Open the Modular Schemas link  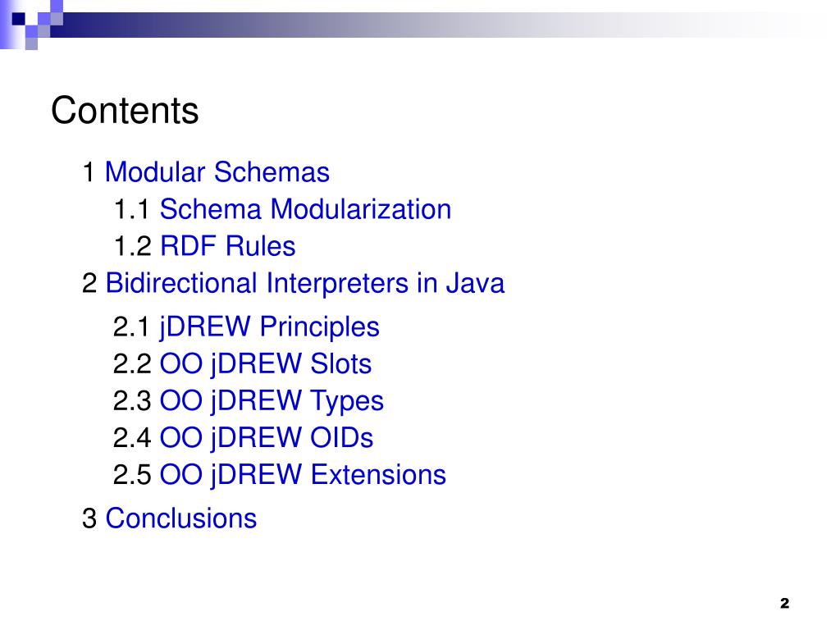217,172
